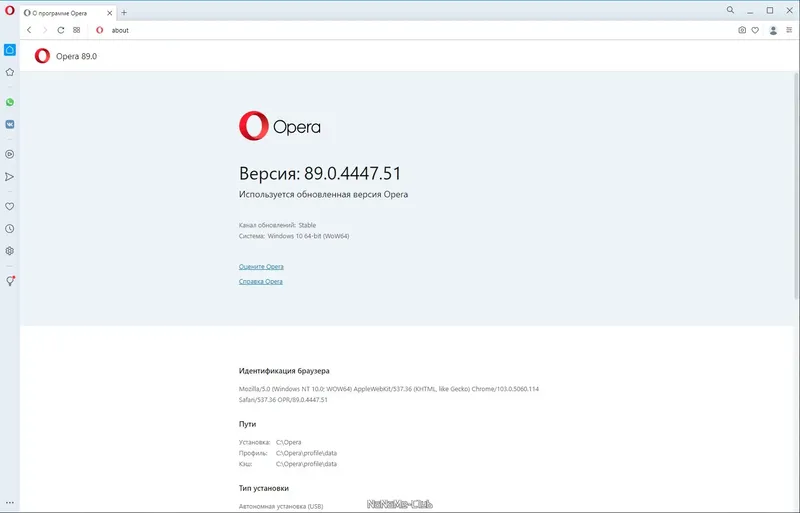Image resolution: width=800 pixels, height=513 pixels.
Task: Click the large Opera logo on page
Action: 280,126
